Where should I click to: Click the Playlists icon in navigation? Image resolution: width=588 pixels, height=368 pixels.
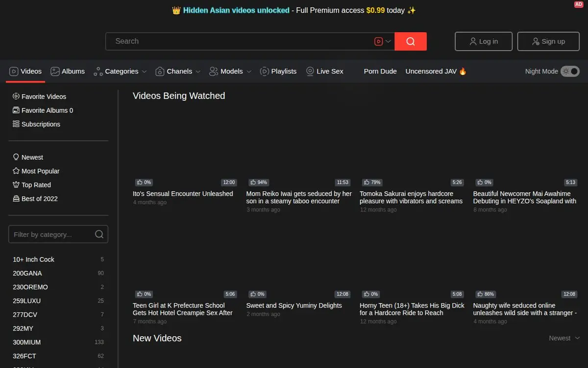click(265, 71)
